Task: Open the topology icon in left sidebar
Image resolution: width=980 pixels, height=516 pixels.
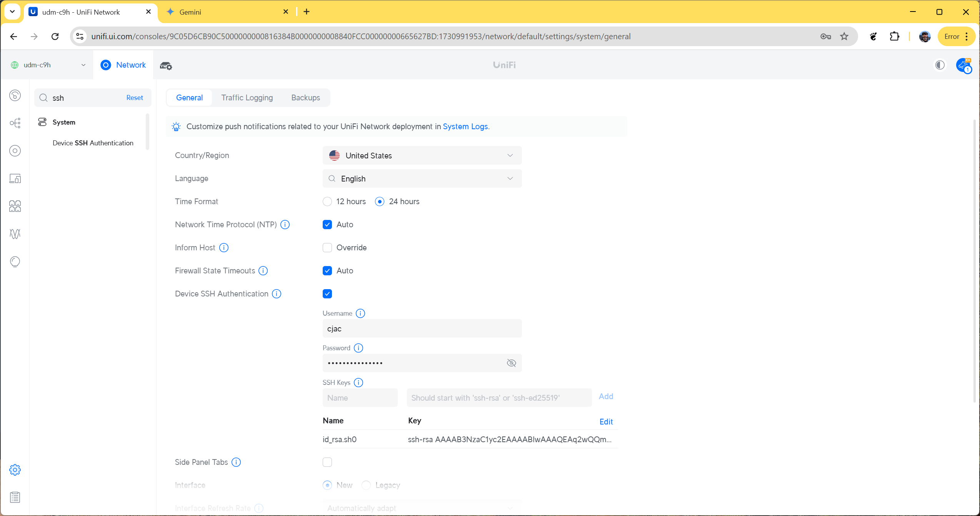Action: tap(15, 123)
